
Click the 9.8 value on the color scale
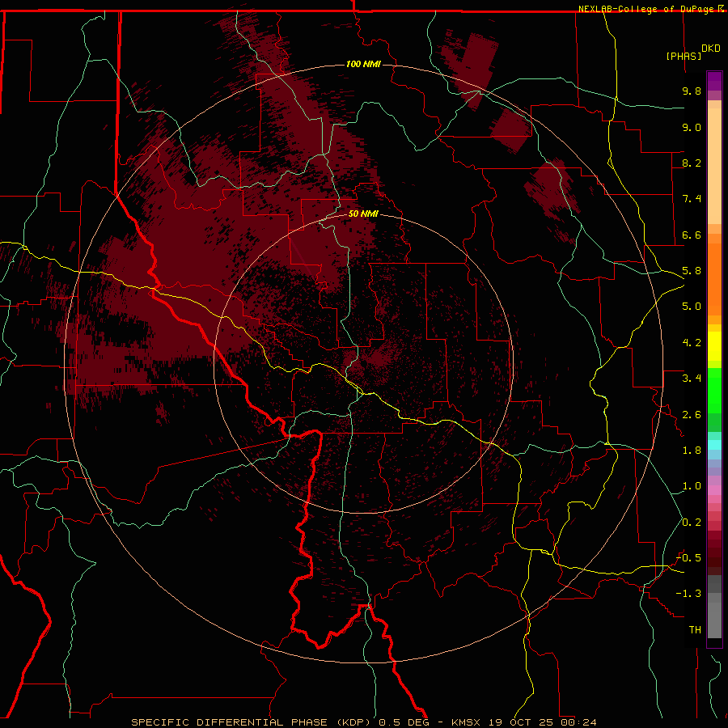click(692, 91)
